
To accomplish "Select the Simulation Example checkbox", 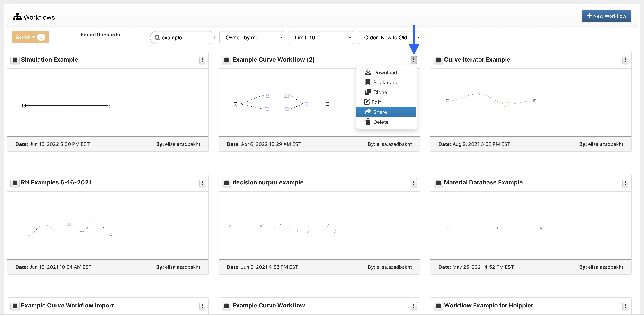I will point(15,60).
